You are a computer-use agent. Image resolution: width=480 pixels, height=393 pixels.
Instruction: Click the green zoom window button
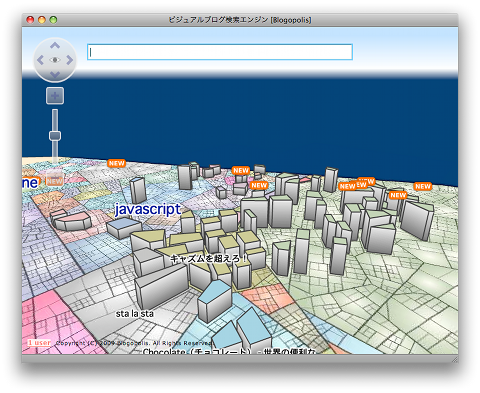coord(53,20)
